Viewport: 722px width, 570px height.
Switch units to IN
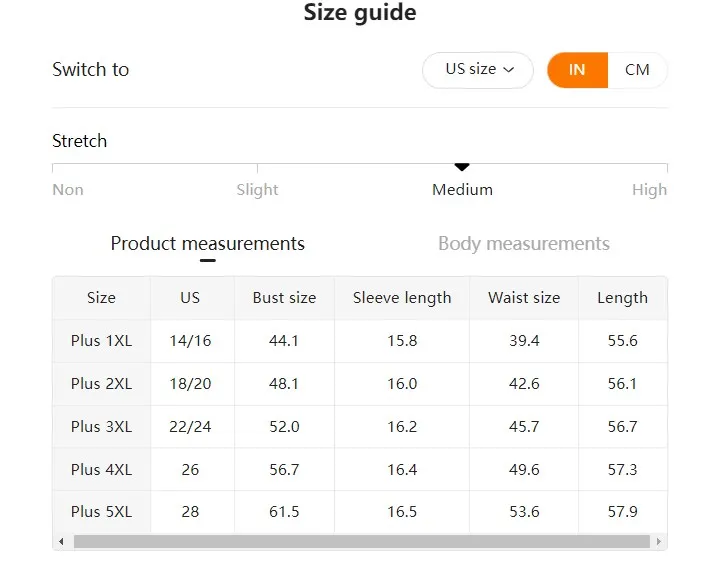point(577,70)
